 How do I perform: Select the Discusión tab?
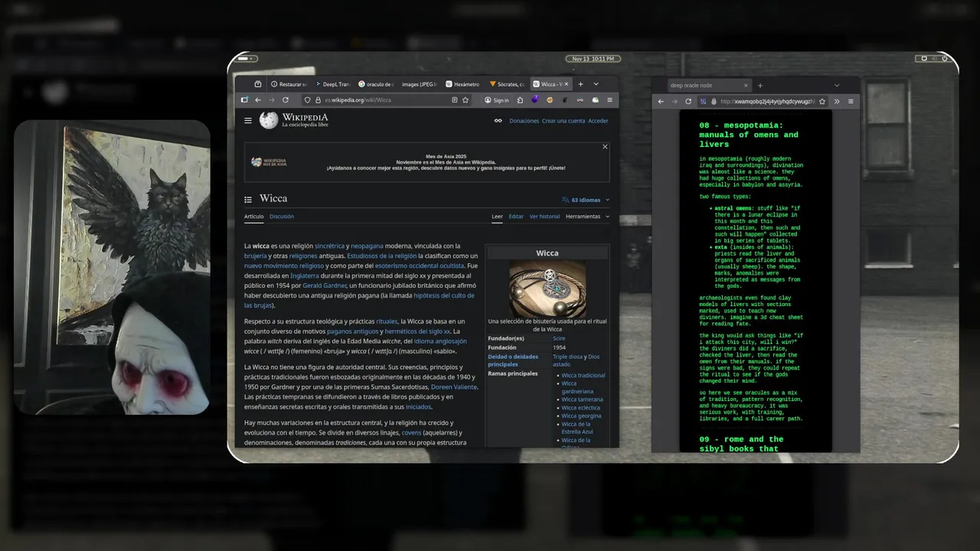[282, 217]
